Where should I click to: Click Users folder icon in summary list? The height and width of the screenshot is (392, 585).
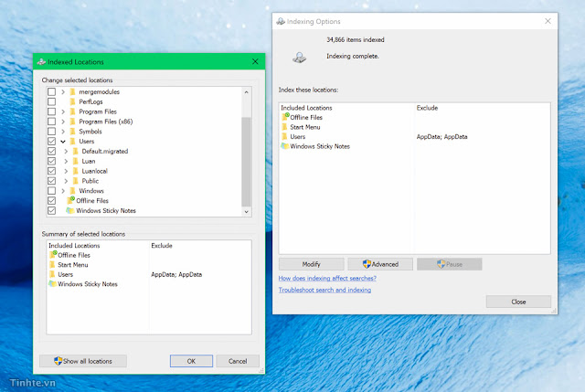click(x=52, y=274)
